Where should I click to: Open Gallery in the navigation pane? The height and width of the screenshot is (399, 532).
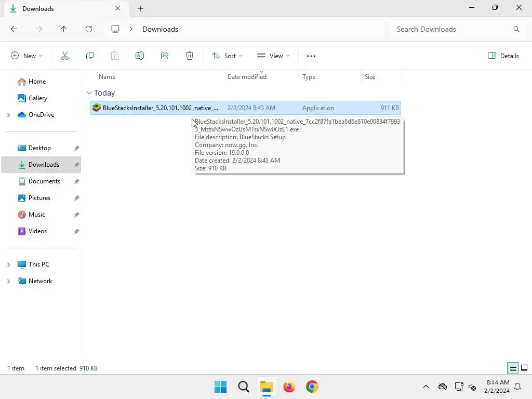(x=37, y=98)
